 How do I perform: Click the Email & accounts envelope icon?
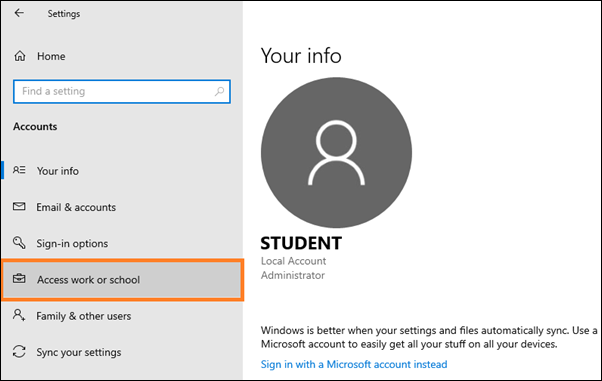(19, 207)
